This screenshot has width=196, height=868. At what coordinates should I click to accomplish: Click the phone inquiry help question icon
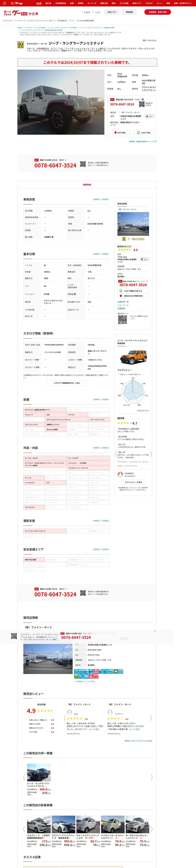(x=143, y=99)
